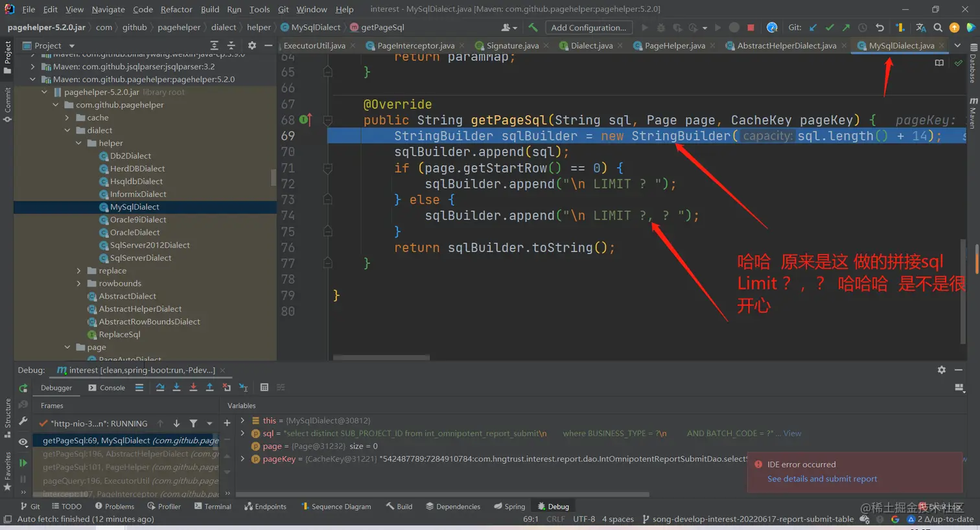The height and width of the screenshot is (530, 980).
Task: Open View link for sql value
Action: [792, 433]
